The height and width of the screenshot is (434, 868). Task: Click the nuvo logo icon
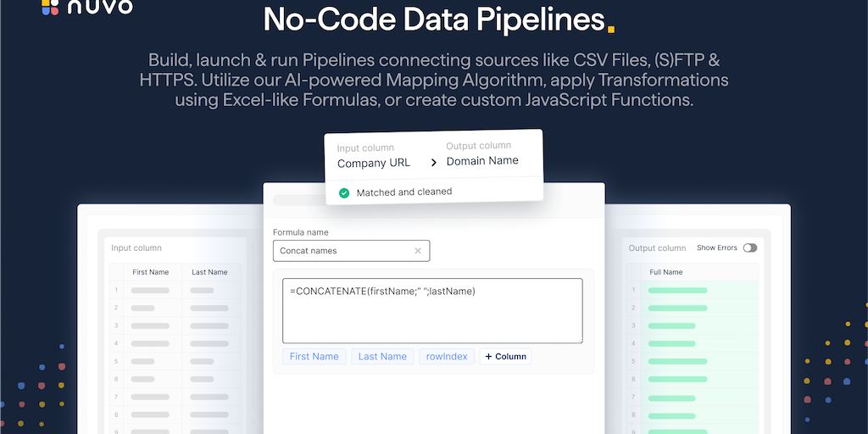[x=49, y=8]
